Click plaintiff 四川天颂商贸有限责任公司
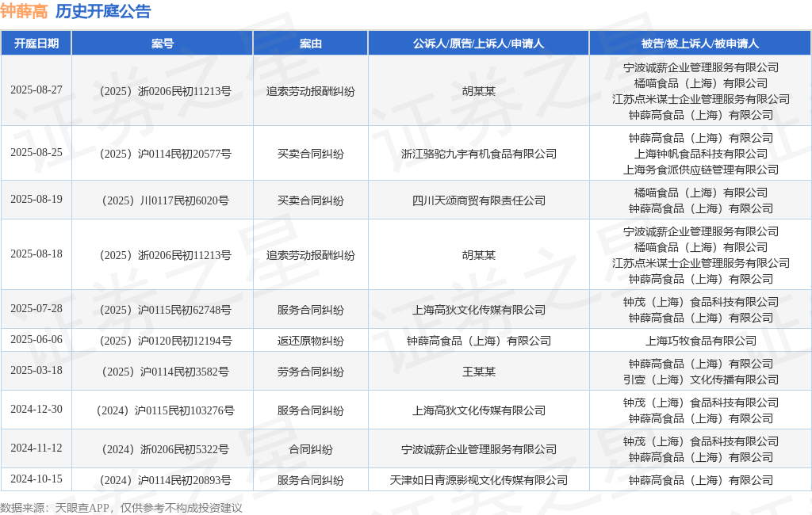 (479, 200)
